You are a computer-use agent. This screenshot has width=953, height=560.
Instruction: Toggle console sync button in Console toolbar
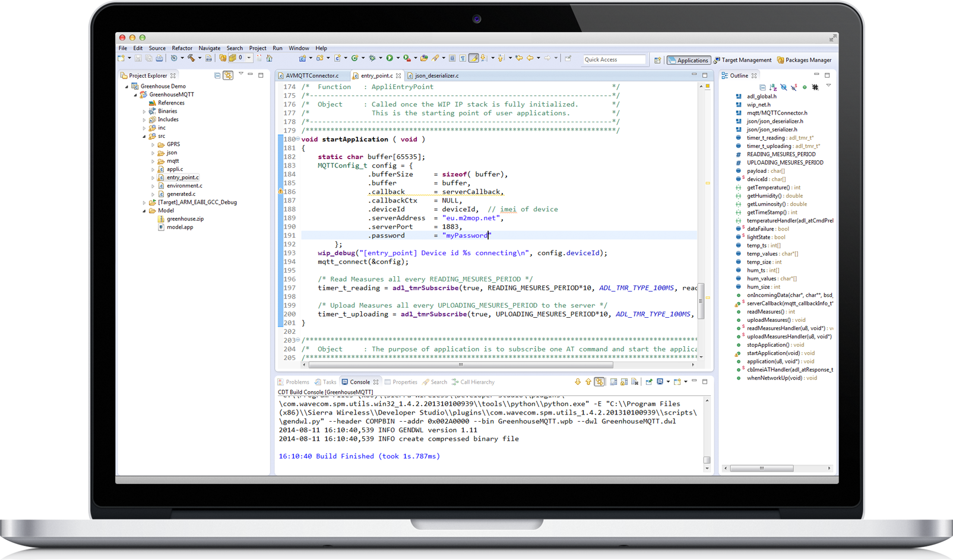tap(599, 382)
